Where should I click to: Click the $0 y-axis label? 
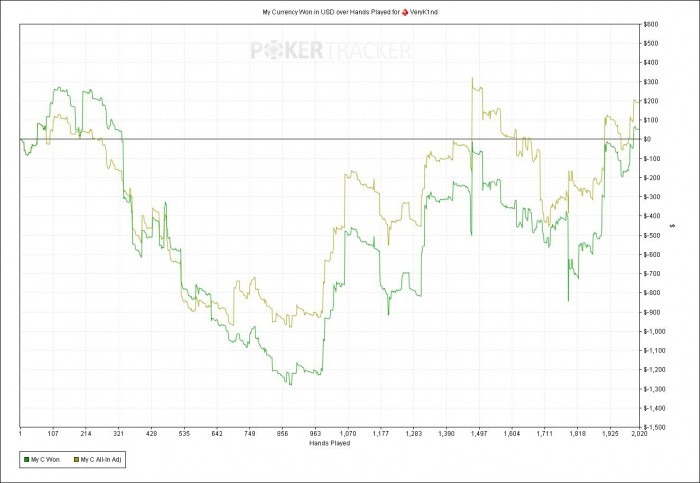point(647,140)
